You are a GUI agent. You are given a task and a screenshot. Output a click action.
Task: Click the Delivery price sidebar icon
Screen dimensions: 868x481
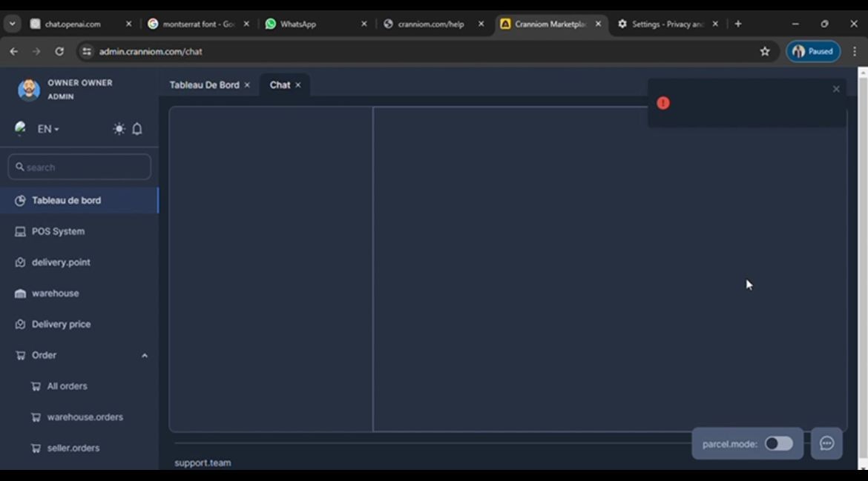[x=20, y=325]
